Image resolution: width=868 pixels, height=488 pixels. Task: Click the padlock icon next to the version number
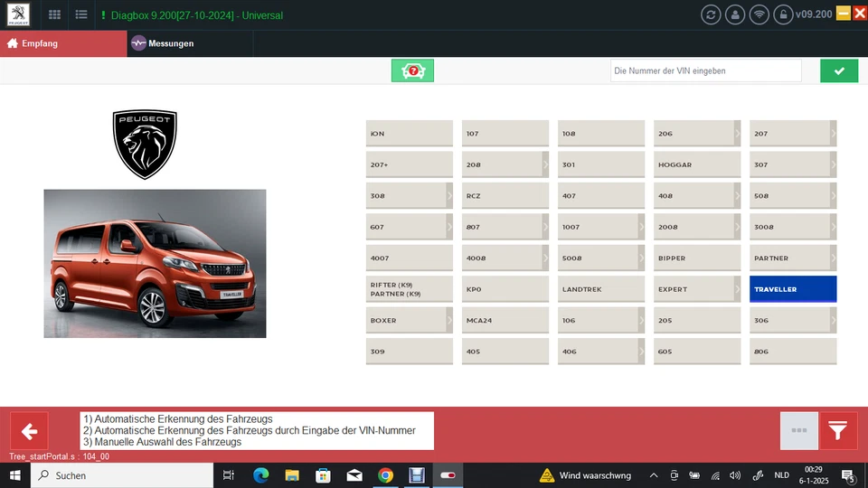783,15
